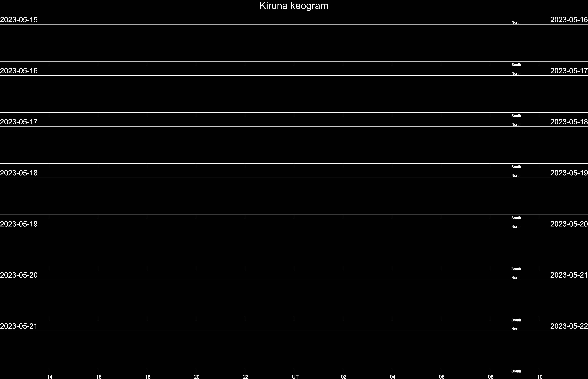
Task: Click right-side end date '2023-05-16'
Action: (569, 20)
